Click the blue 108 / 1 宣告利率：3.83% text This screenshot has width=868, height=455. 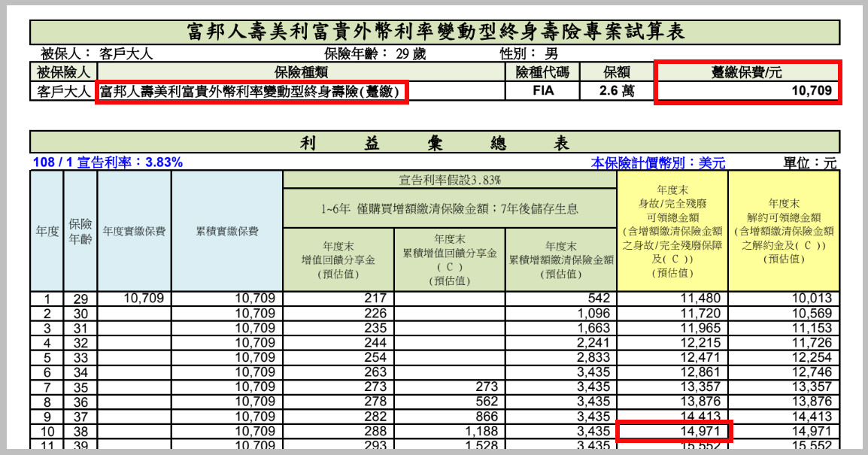point(108,162)
